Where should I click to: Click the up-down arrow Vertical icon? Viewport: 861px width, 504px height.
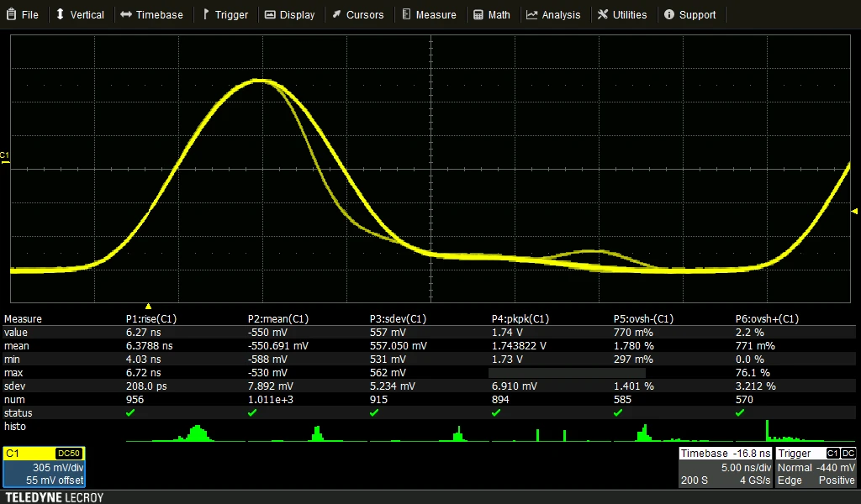click(x=60, y=15)
